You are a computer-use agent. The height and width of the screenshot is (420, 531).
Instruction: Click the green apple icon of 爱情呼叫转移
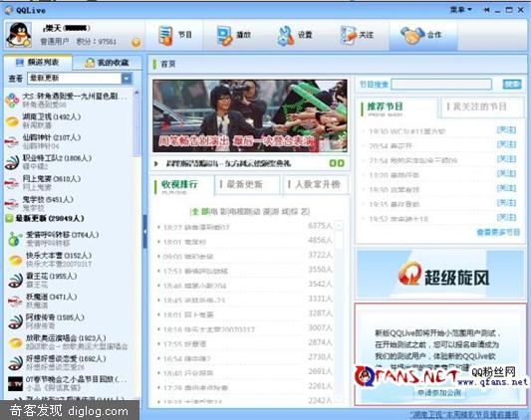point(15,239)
